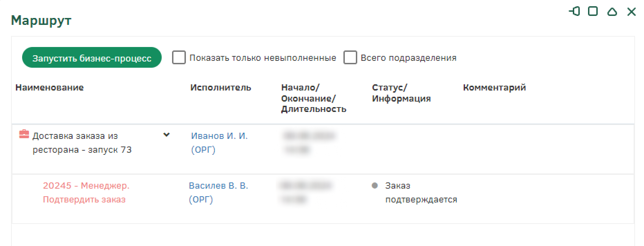This screenshot has height=246, width=644.
Task: Click the square maximize icon in the header
Action: point(593,11)
